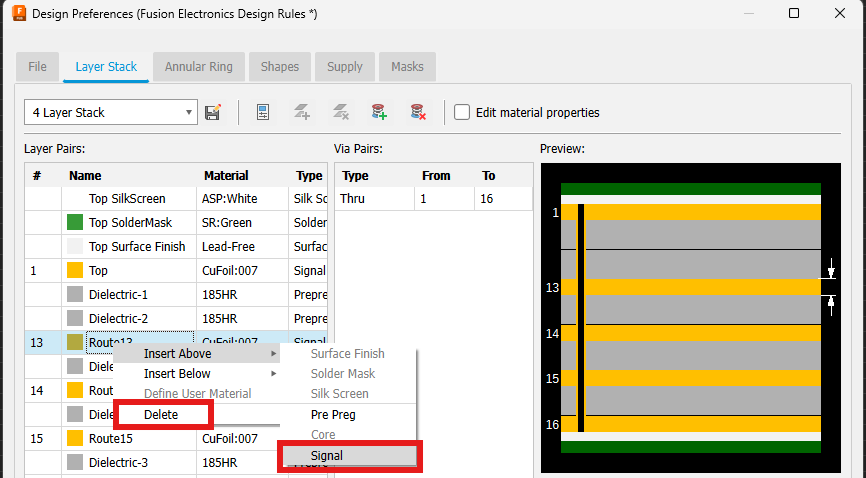Click greyed Define User Material entry

coord(197,393)
